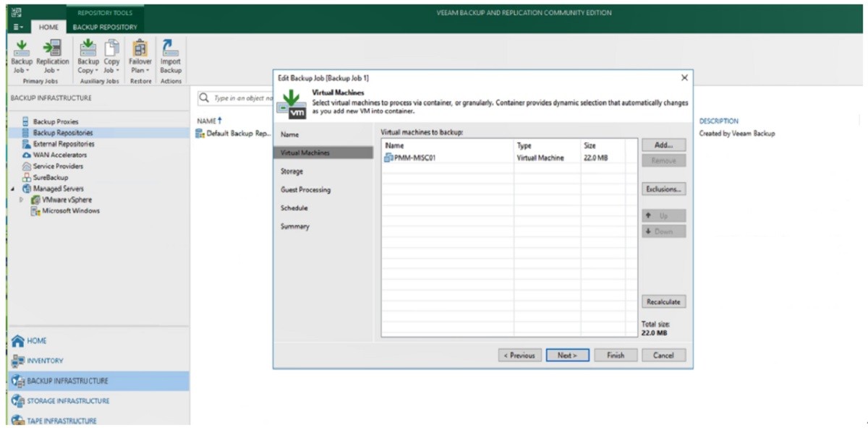Image resolution: width=868 pixels, height=430 pixels.
Task: Click the Copy Job ribbon icon
Action: point(111,56)
